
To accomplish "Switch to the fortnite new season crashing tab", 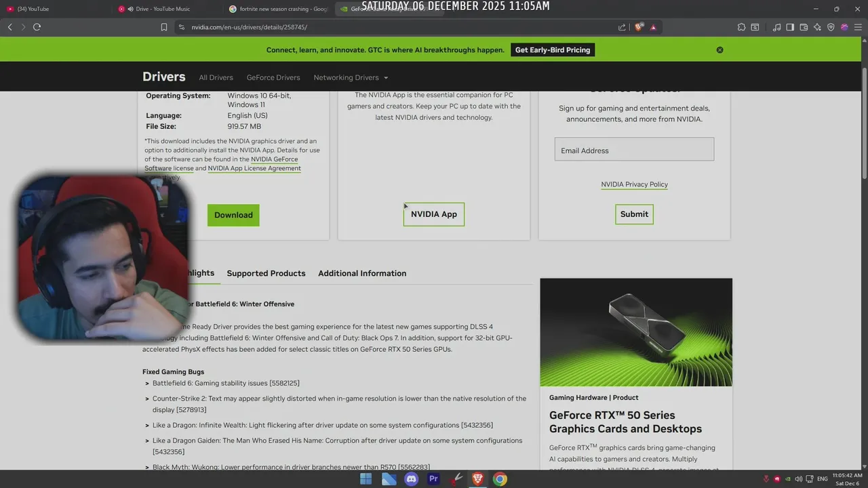I will click(278, 9).
